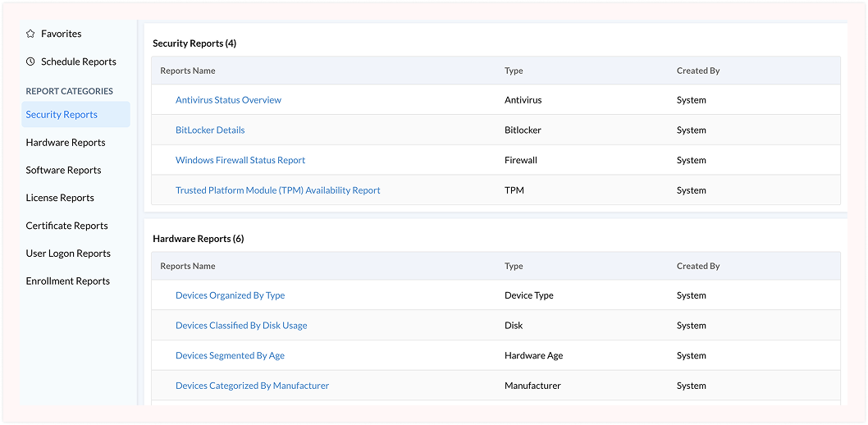
Task: Open Trusted Platform Module (TPM) Availability Report
Action: pos(278,190)
